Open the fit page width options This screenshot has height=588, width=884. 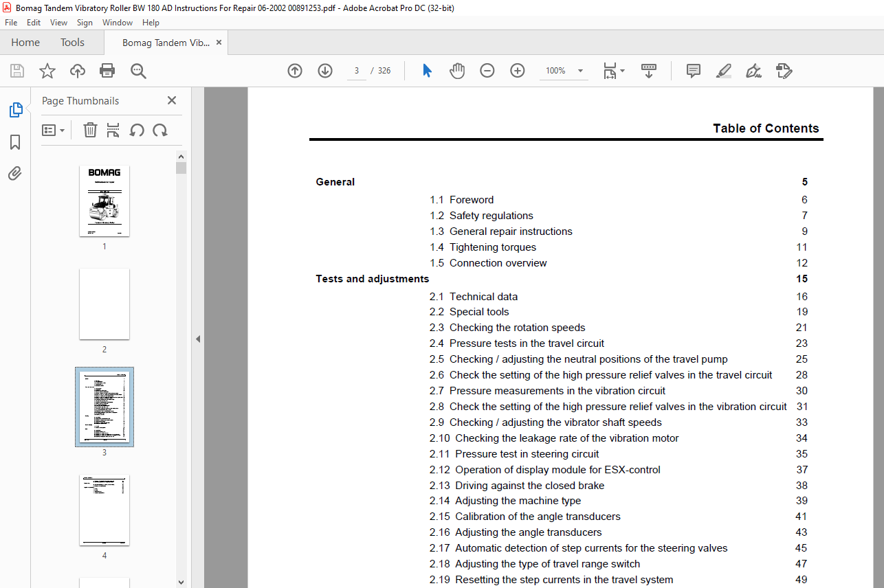click(613, 71)
